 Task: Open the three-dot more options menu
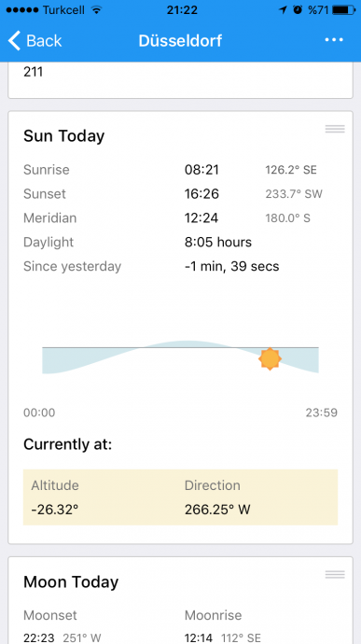coord(334,40)
